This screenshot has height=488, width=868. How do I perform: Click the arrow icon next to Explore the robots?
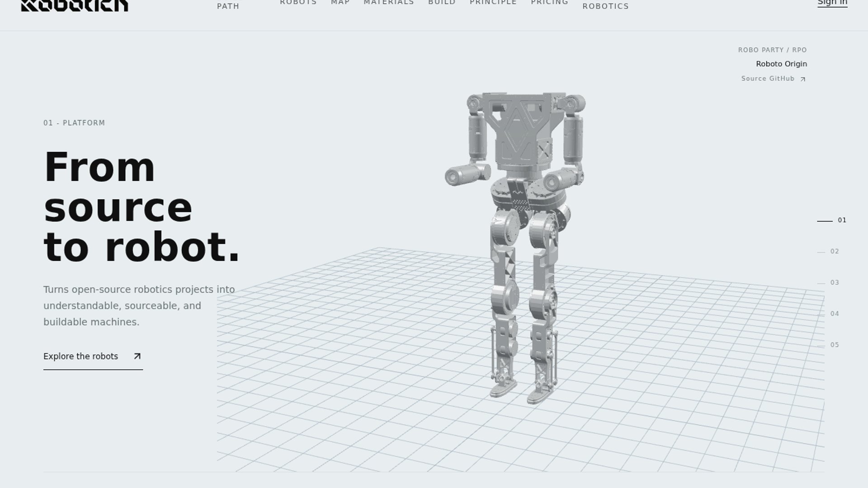(x=137, y=356)
